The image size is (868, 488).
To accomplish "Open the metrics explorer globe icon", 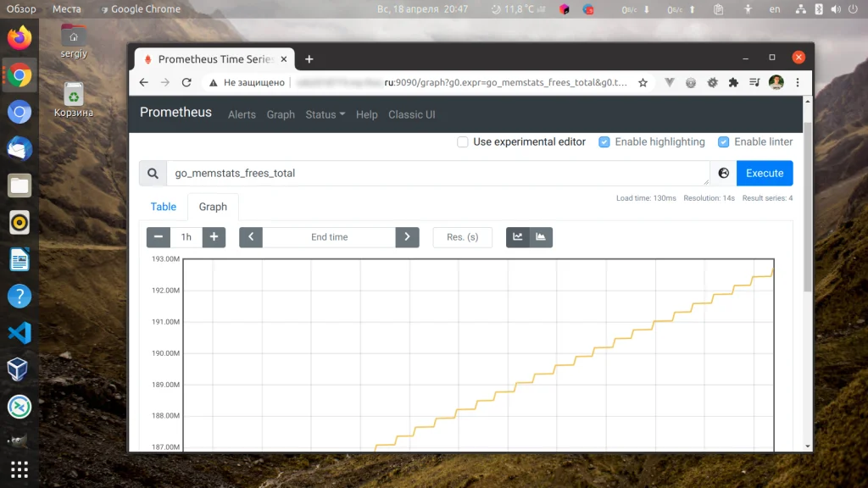I will 722,173.
